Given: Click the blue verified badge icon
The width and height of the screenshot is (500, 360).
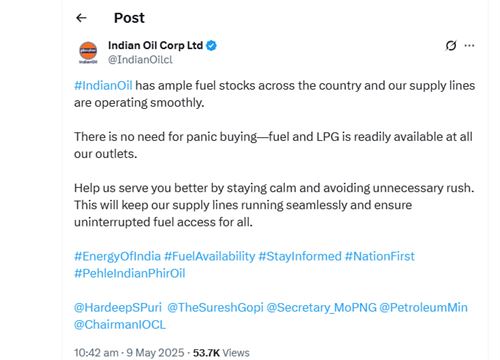Looking at the screenshot, I should (211, 45).
